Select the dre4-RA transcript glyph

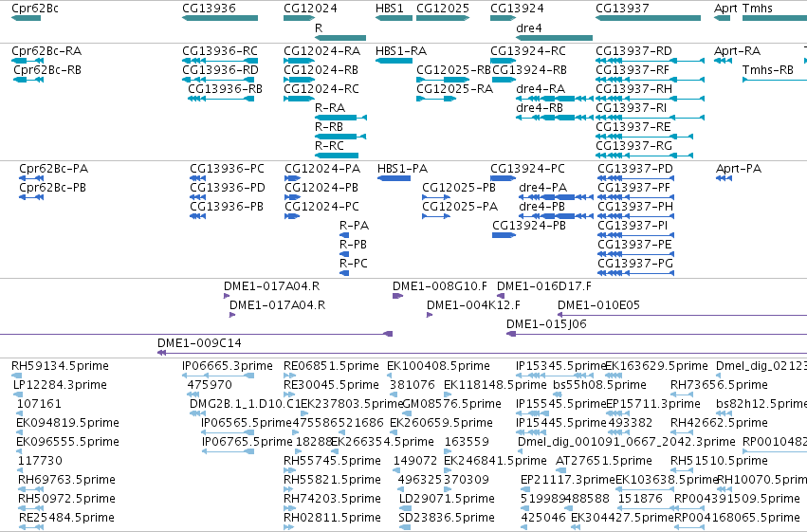[x=555, y=99]
